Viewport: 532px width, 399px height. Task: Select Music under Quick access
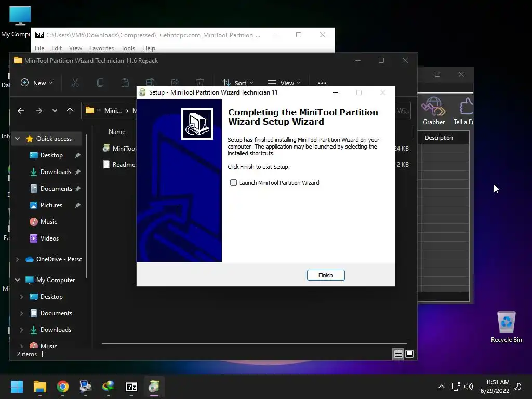48,221
